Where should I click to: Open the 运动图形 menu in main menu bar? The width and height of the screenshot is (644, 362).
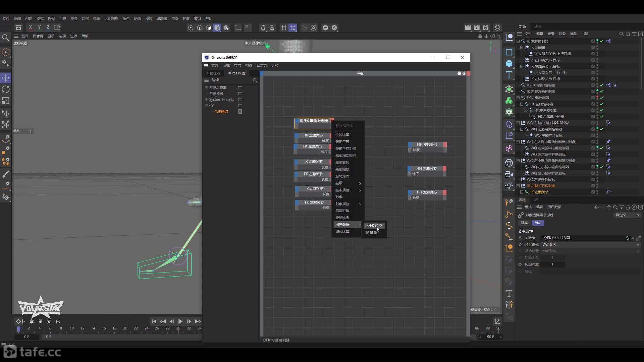pyautogui.click(x=111, y=18)
